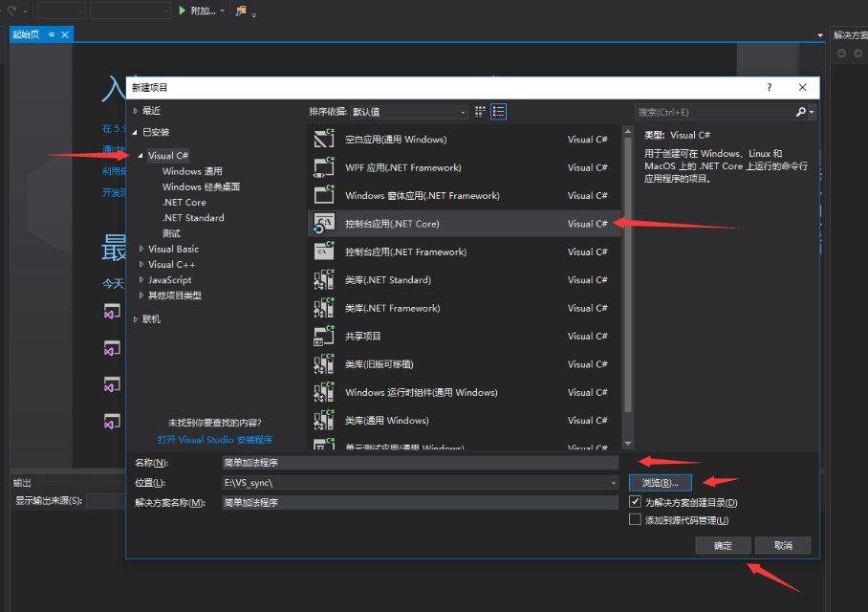Click the template list scrollbar up arrow
Viewport: 868px width, 612px height.
pos(628,132)
